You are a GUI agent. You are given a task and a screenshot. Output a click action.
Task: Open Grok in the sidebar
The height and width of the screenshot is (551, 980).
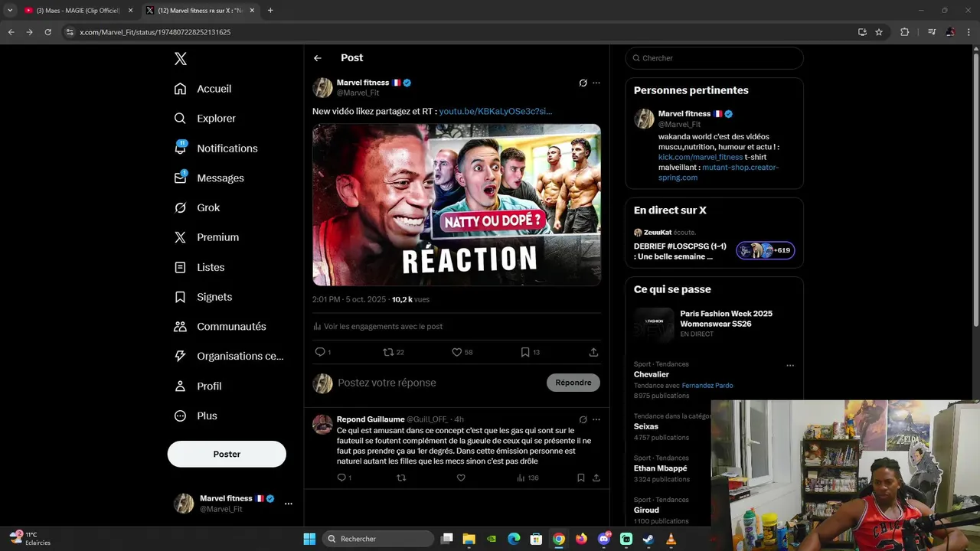pyautogui.click(x=197, y=207)
